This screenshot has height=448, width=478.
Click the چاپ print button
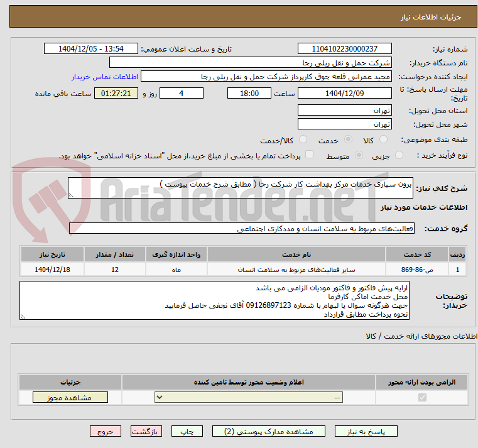coord(187,431)
